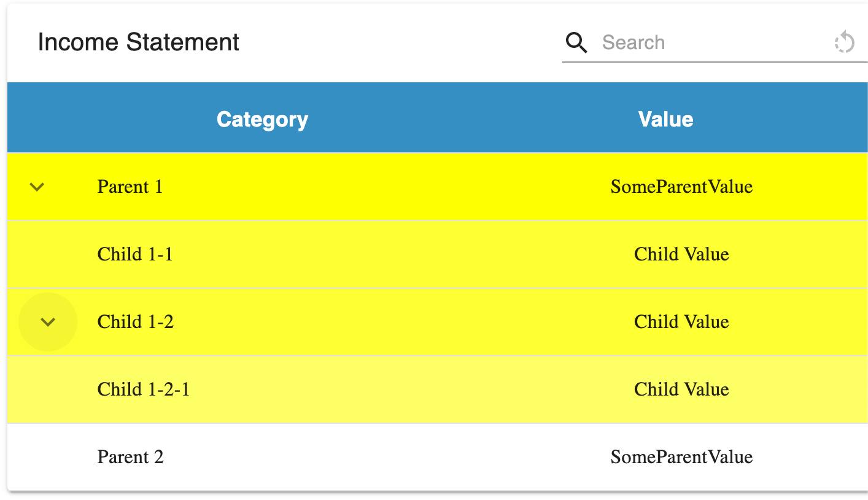
Task: Click the Income Statement title
Action: coord(139,42)
